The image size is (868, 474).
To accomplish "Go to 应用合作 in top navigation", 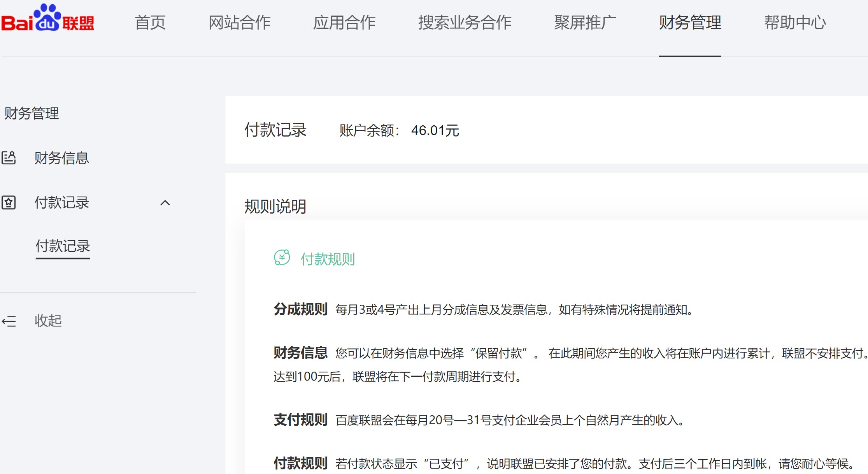I will pyautogui.click(x=344, y=23).
